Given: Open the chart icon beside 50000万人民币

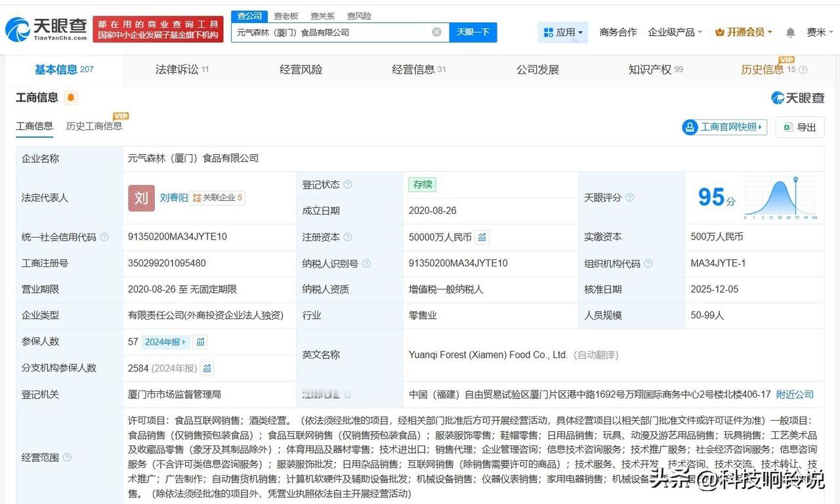Looking at the screenshot, I should (482, 237).
